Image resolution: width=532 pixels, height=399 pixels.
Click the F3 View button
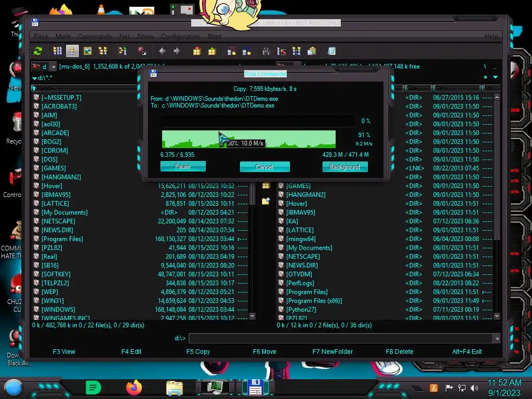64,352
